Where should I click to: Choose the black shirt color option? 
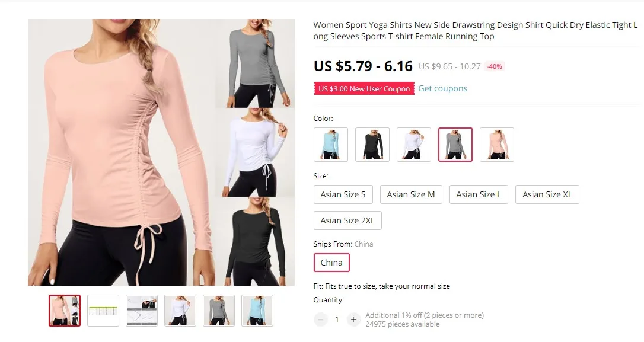click(372, 145)
